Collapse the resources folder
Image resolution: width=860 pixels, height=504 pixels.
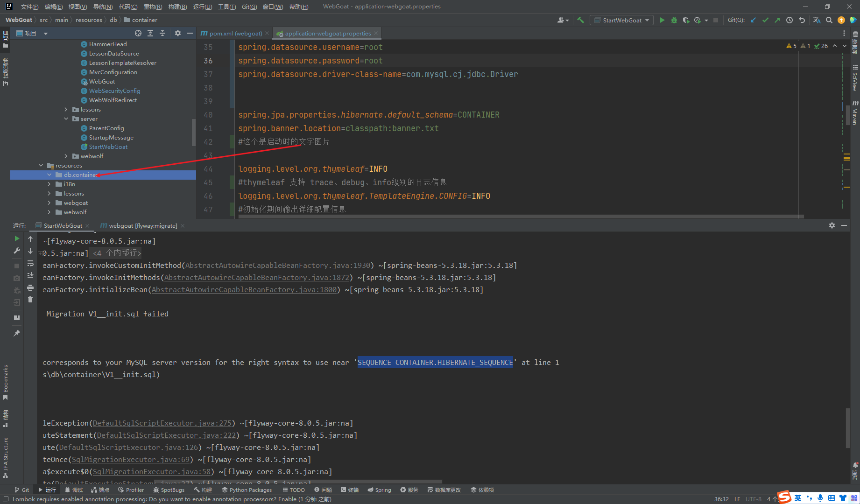(x=41, y=166)
